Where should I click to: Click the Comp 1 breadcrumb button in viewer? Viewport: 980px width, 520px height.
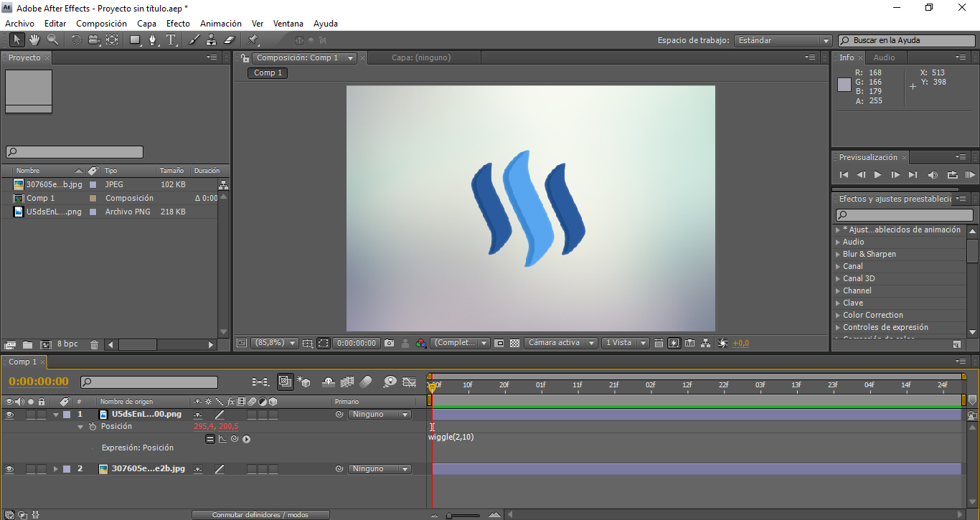coord(268,72)
